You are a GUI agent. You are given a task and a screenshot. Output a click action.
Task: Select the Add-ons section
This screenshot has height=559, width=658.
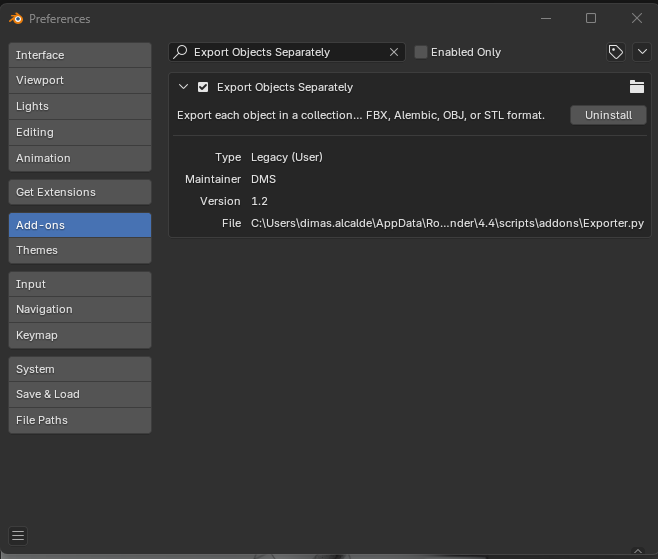coord(80,225)
